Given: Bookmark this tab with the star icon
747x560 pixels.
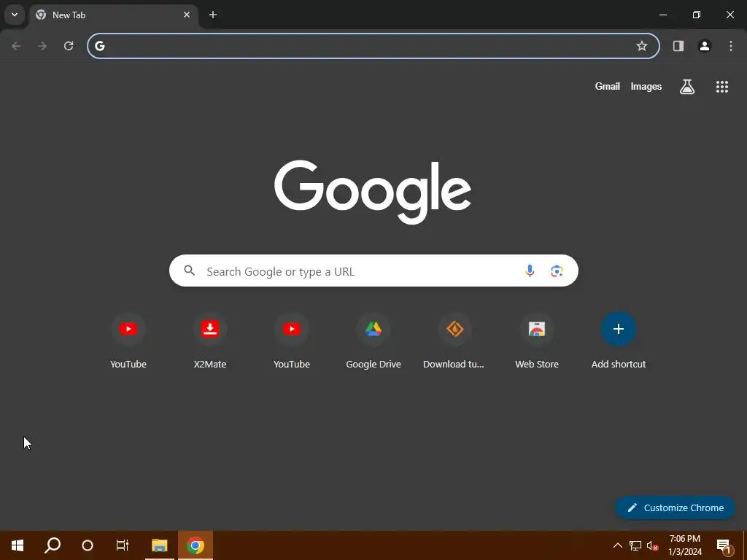Looking at the screenshot, I should coord(642,46).
